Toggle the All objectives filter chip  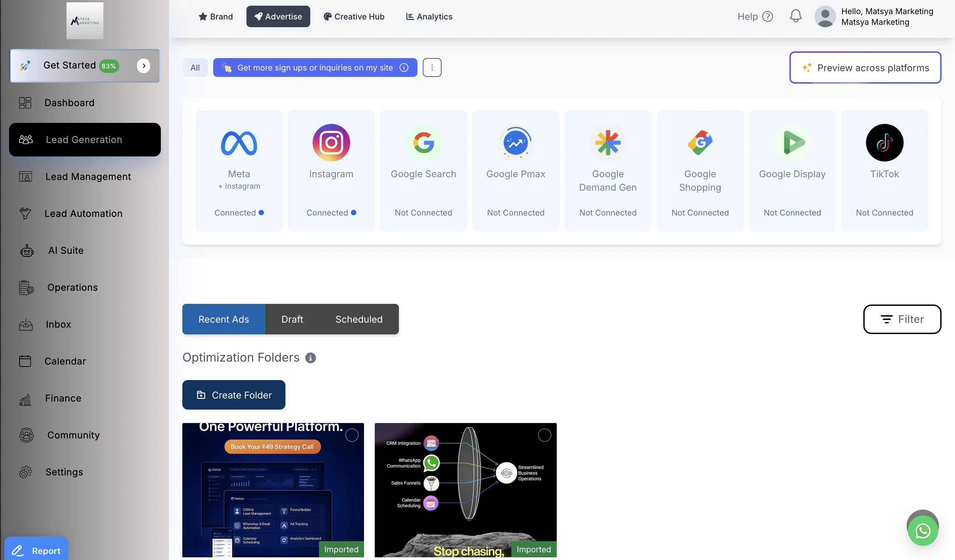point(195,67)
